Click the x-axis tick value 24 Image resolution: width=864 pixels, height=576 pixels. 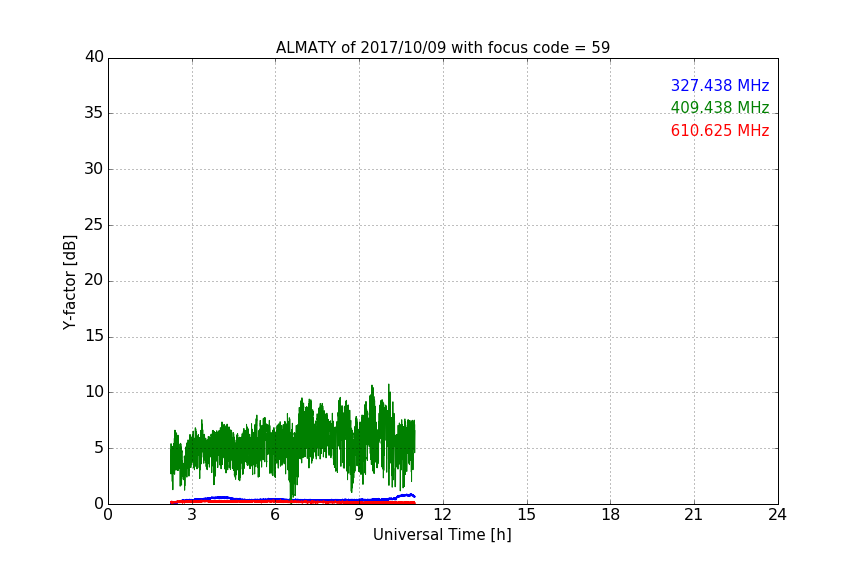[777, 515]
